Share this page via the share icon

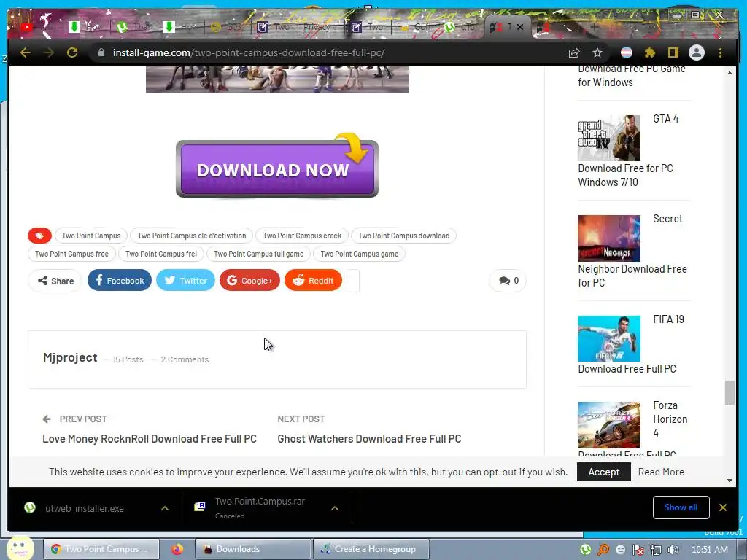click(574, 52)
